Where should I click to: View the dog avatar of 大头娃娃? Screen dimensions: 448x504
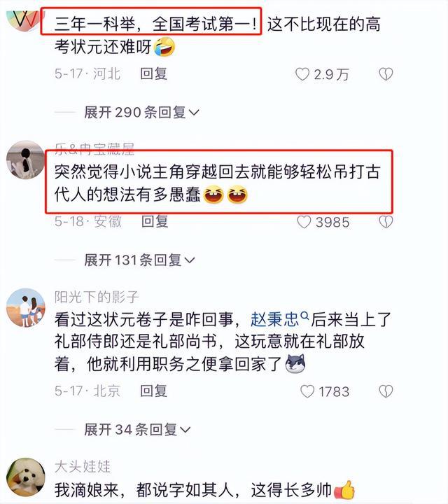(26, 477)
